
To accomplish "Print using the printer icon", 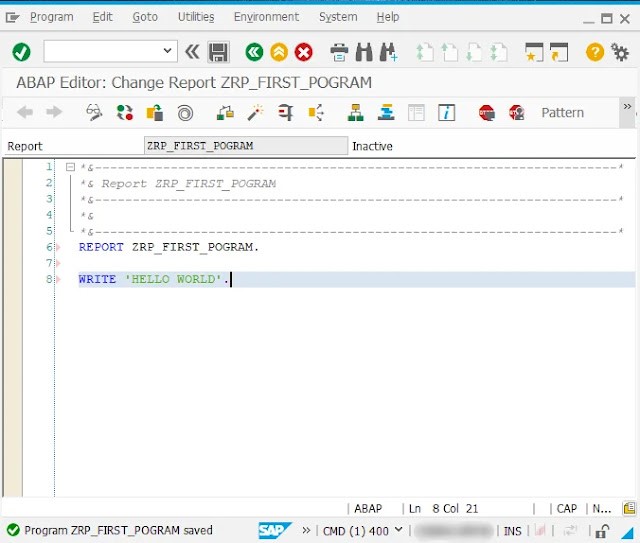I will tap(339, 52).
